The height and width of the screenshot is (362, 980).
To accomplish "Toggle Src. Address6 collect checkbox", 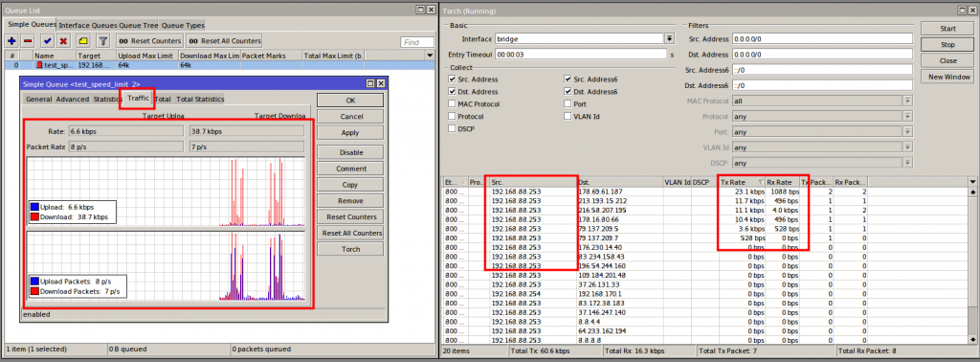I will [x=568, y=79].
